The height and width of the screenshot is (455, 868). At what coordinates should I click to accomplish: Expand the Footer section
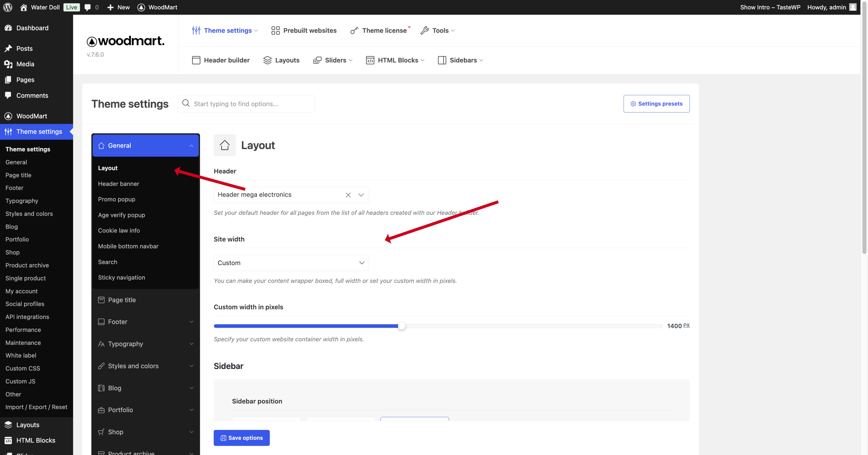146,322
